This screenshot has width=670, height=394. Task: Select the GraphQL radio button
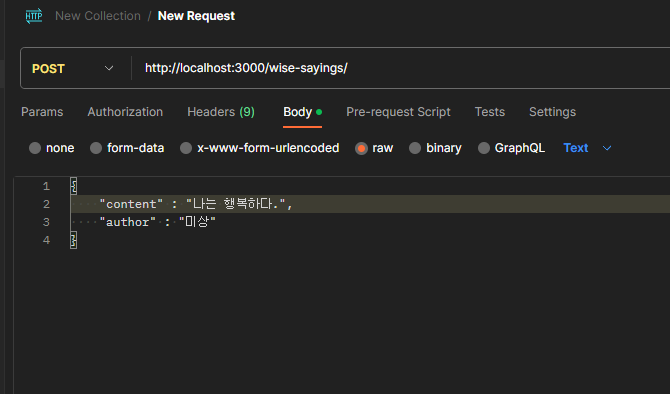pyautogui.click(x=484, y=148)
